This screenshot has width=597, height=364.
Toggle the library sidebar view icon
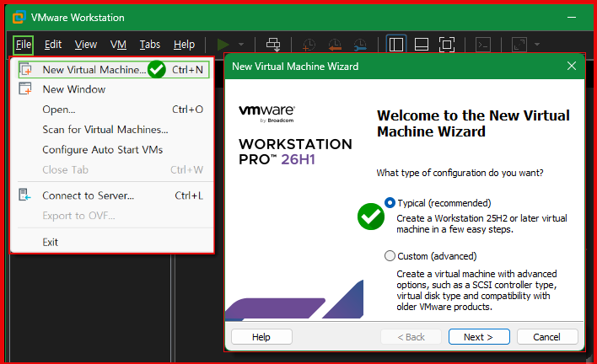point(396,45)
